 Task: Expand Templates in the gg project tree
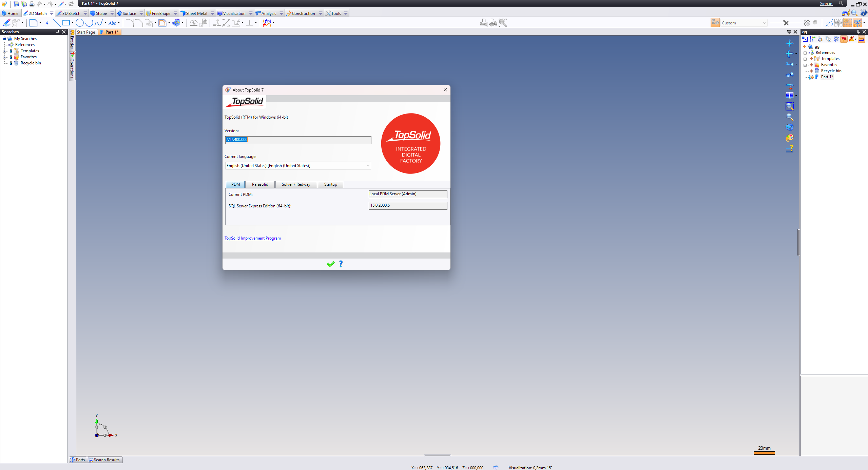tap(805, 59)
